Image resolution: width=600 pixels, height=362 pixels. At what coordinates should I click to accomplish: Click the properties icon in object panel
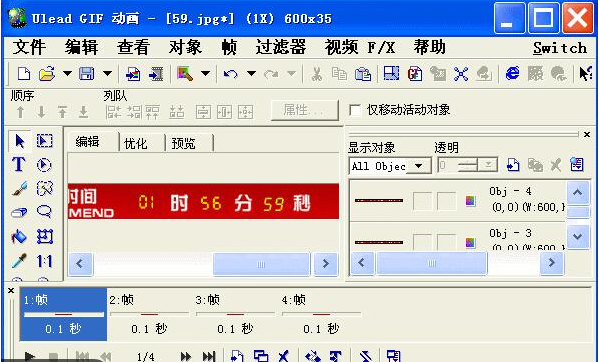577,165
